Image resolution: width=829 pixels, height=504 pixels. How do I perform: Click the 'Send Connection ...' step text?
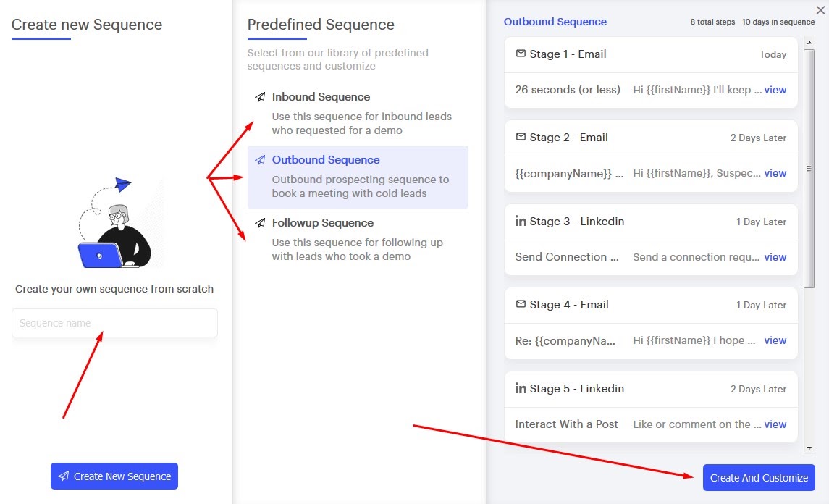click(567, 257)
